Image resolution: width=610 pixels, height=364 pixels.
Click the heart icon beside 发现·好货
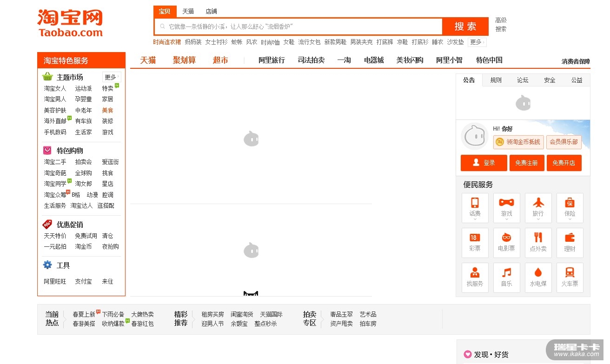tap(468, 354)
